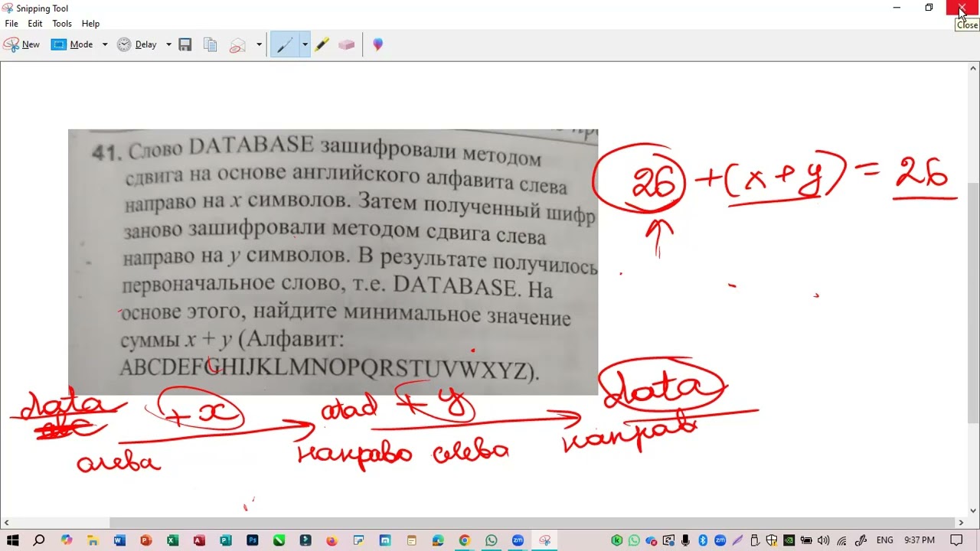This screenshot has height=551, width=980.
Task: Click the microphone tray icon
Action: (x=686, y=540)
